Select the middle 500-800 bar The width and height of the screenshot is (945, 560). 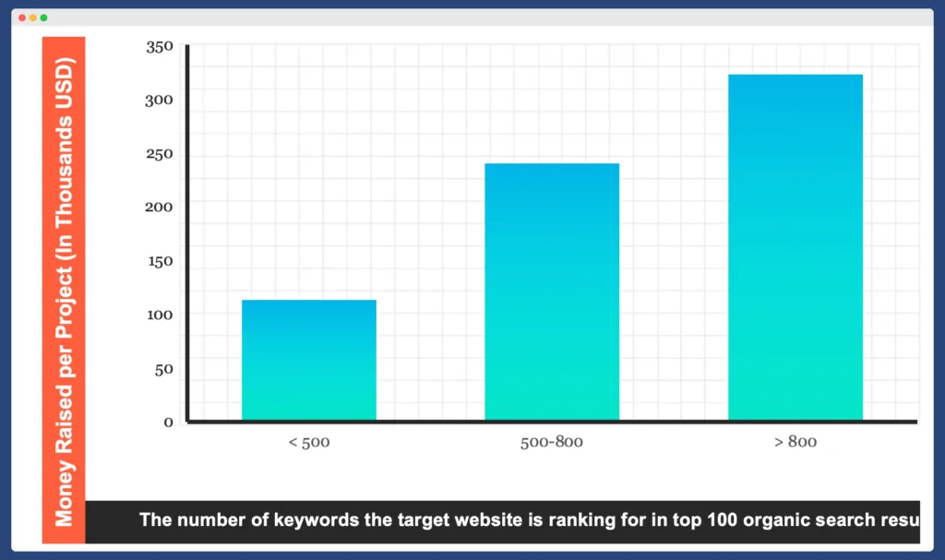tap(552, 291)
